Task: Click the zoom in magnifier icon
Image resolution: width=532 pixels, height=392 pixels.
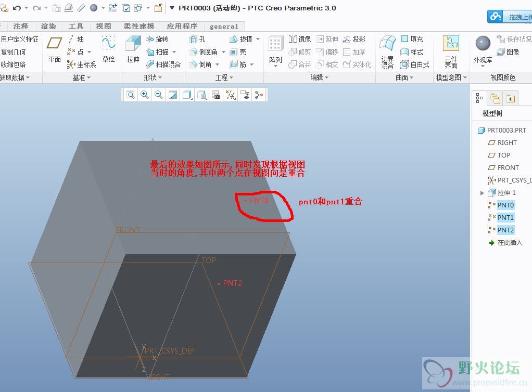Action: [145, 95]
